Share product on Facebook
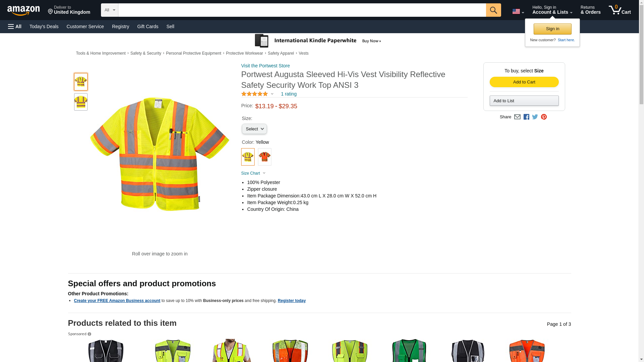The width and height of the screenshot is (644, 362). [526, 117]
